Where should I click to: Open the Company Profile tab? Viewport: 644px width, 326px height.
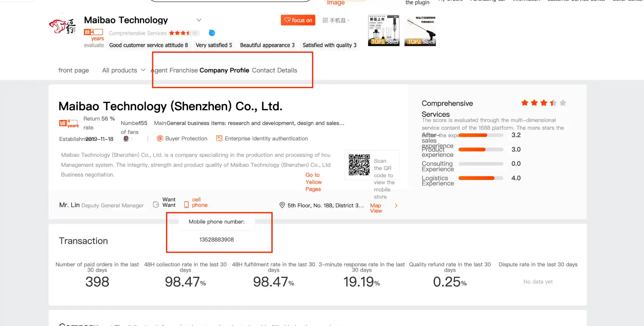[x=224, y=70]
